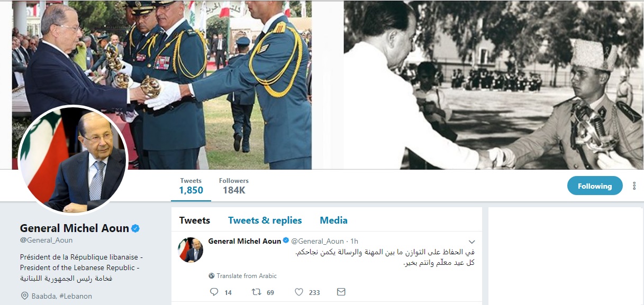Click the large circular profile photo

point(74,160)
